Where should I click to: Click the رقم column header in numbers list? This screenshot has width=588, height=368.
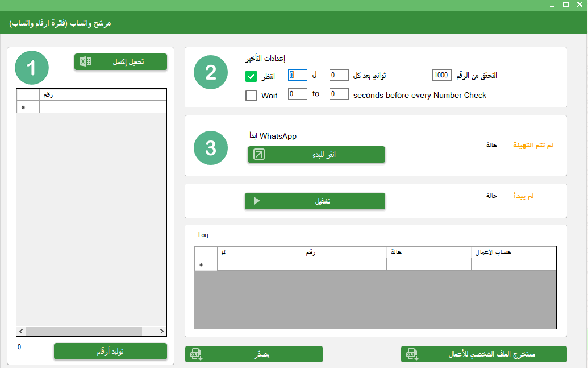click(103, 94)
